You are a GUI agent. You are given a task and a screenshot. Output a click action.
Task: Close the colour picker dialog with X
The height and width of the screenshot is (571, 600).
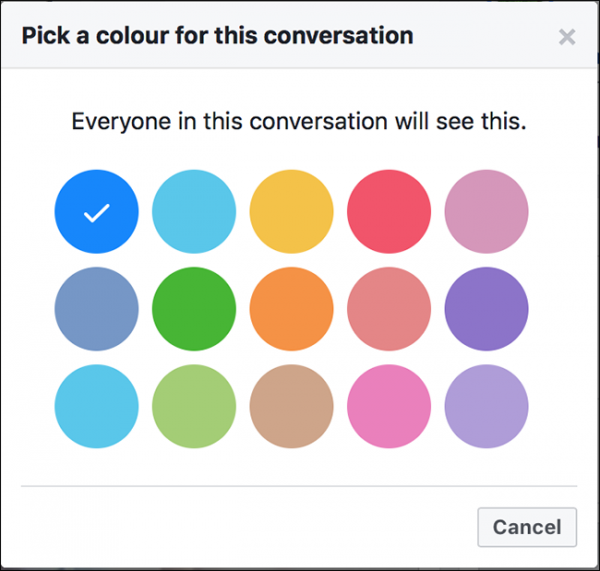(567, 38)
